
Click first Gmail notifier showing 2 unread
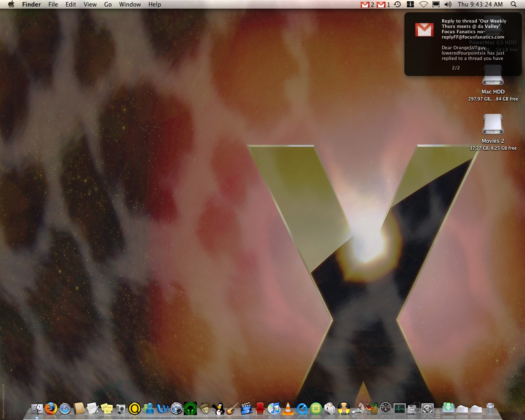click(x=367, y=5)
